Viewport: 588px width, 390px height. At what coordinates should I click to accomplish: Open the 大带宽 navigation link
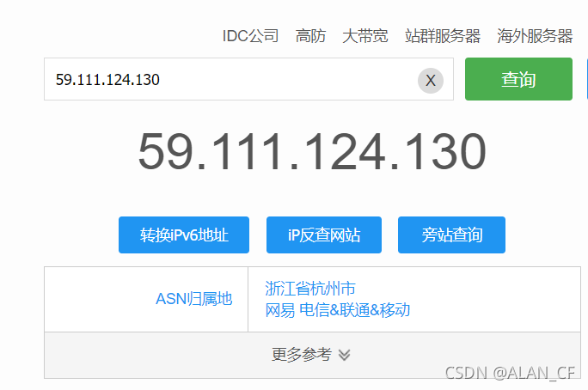364,36
